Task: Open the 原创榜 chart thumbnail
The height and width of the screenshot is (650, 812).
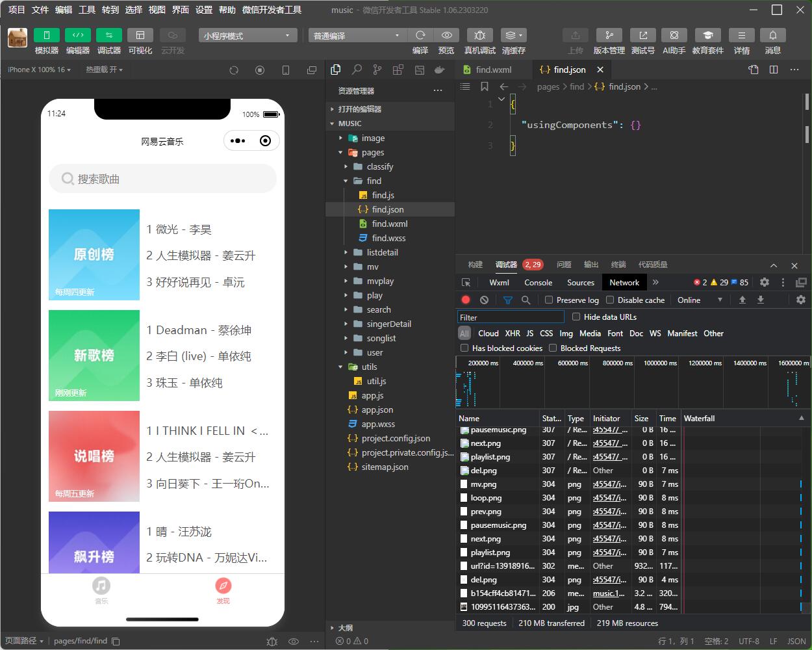Action: (x=94, y=255)
